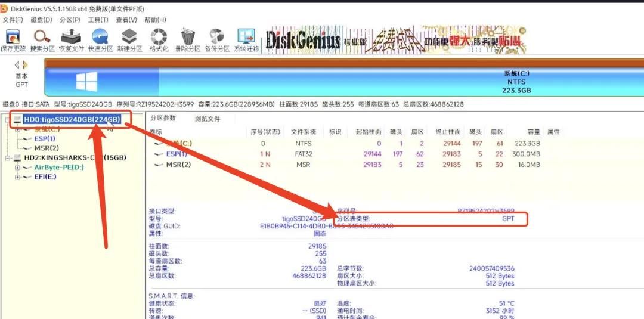Click the 223.6GB total capacity value
The width and height of the screenshot is (644, 319).
(314, 268)
